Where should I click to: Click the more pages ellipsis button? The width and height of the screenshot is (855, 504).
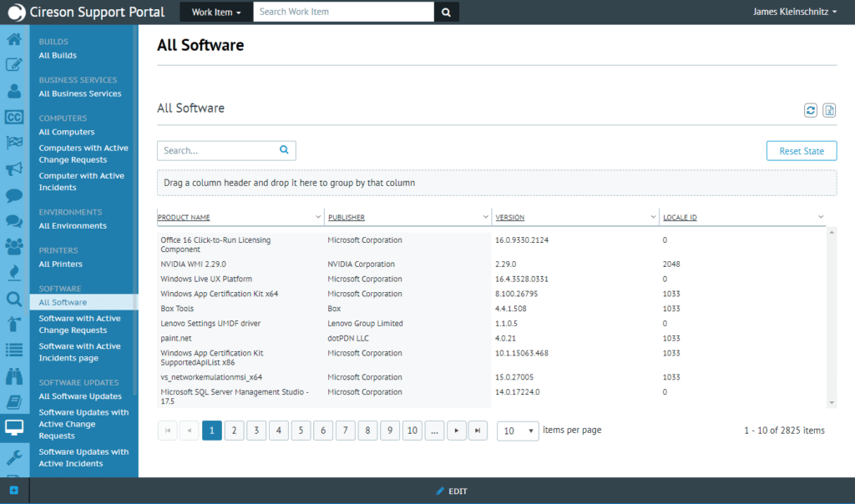point(434,431)
